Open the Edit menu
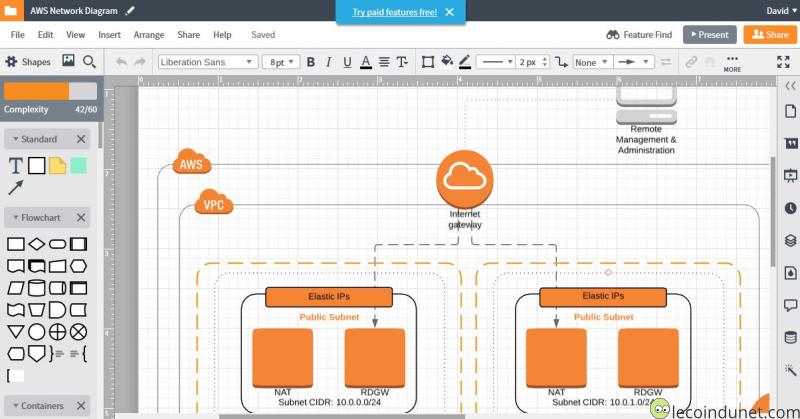The width and height of the screenshot is (800, 419). click(45, 35)
